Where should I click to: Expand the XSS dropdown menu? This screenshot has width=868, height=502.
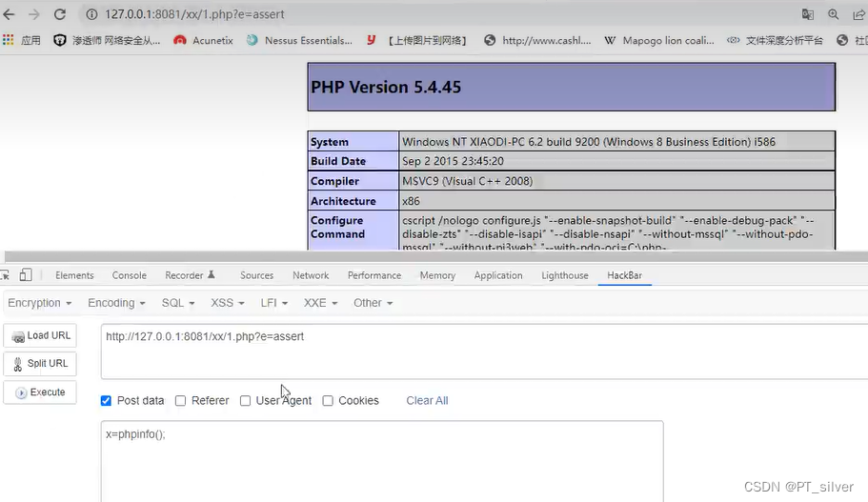227,303
